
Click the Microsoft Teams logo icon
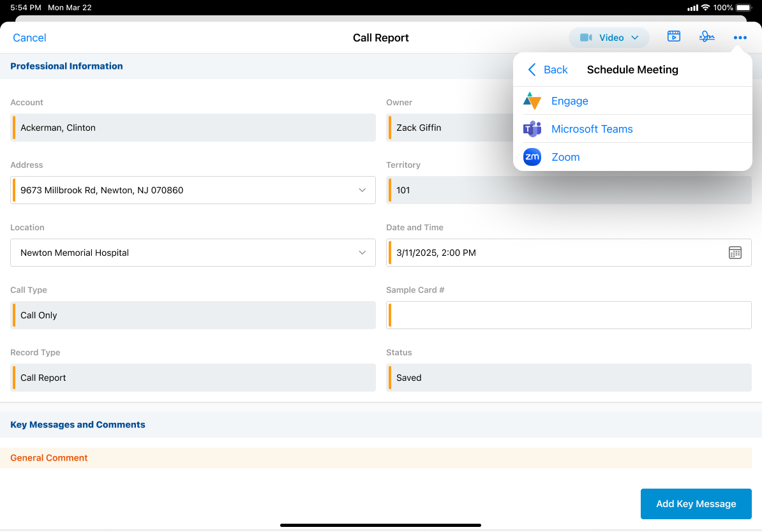pyautogui.click(x=532, y=129)
